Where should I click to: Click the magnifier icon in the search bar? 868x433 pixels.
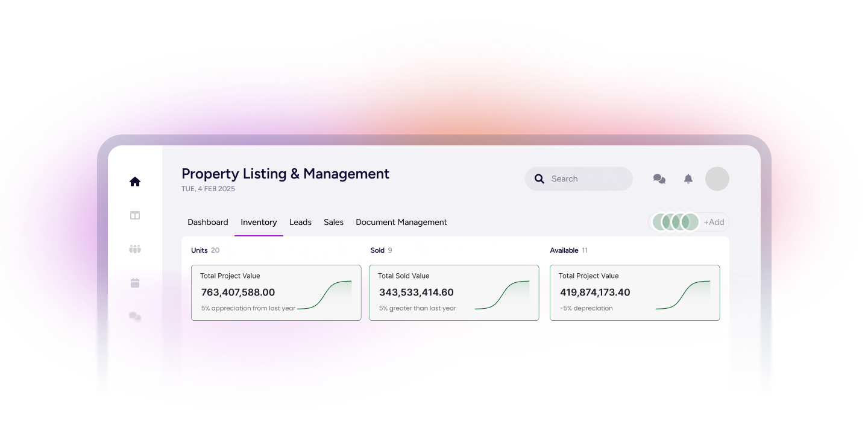[539, 179]
